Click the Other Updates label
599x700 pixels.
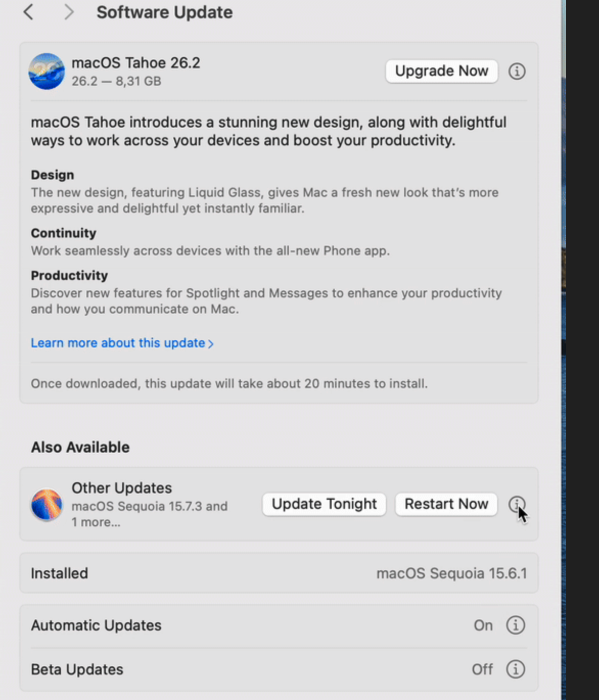(x=122, y=488)
